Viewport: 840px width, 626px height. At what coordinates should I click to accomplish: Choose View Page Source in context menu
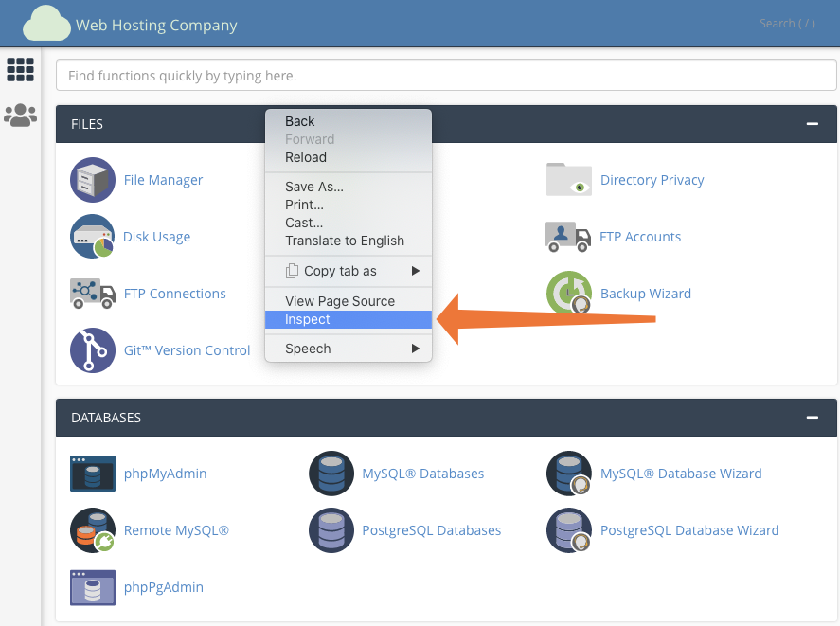[x=340, y=301]
